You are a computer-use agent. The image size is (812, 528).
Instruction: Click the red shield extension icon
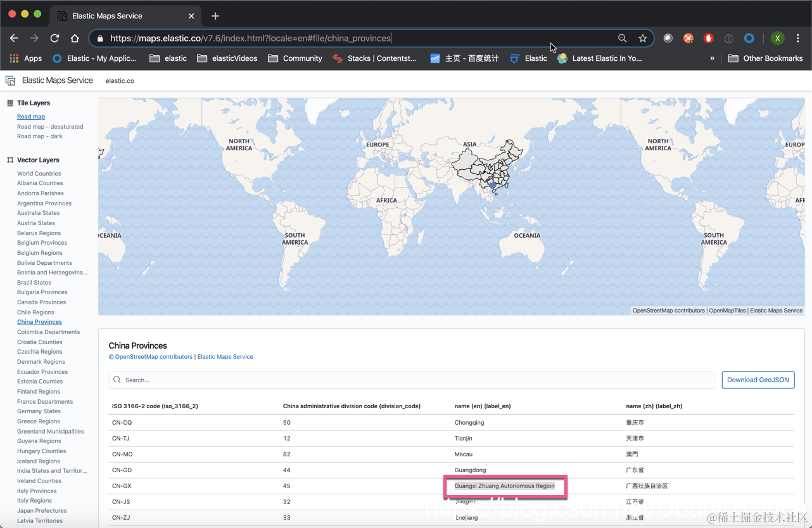pyautogui.click(x=709, y=38)
